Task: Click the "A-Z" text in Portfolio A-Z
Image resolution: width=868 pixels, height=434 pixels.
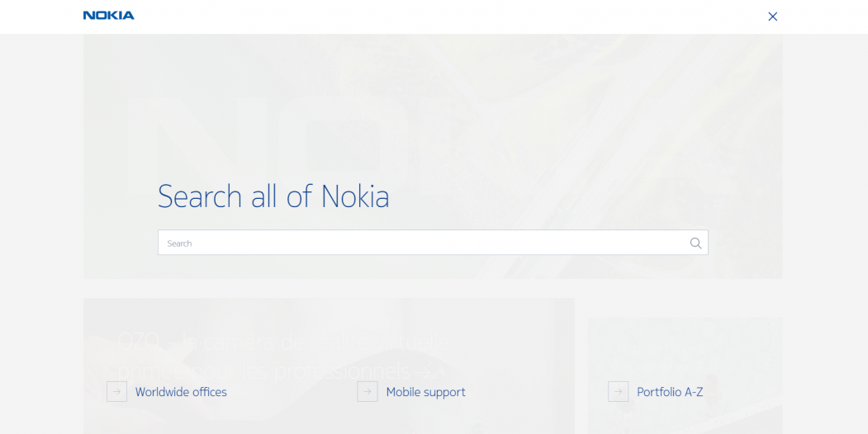Action: click(x=693, y=392)
